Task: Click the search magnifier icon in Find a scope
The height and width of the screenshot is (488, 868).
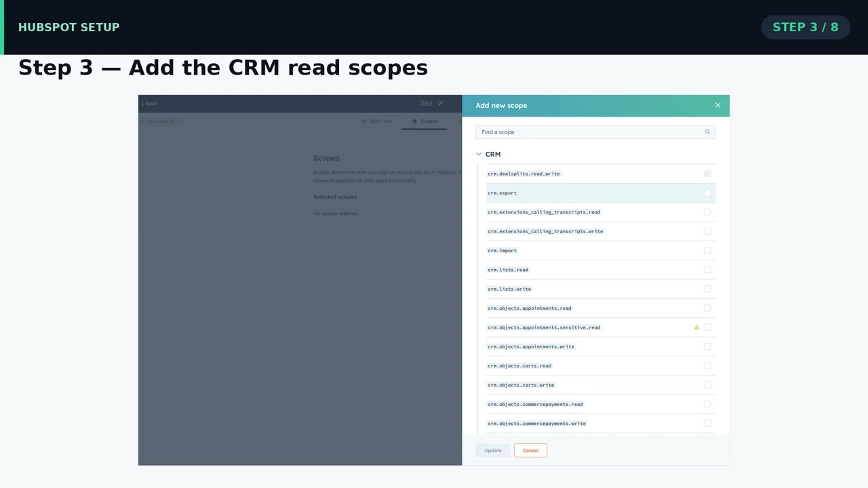Action: (x=707, y=132)
